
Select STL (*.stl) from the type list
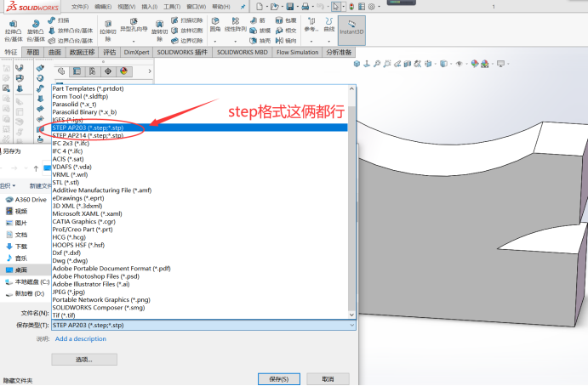199,183
